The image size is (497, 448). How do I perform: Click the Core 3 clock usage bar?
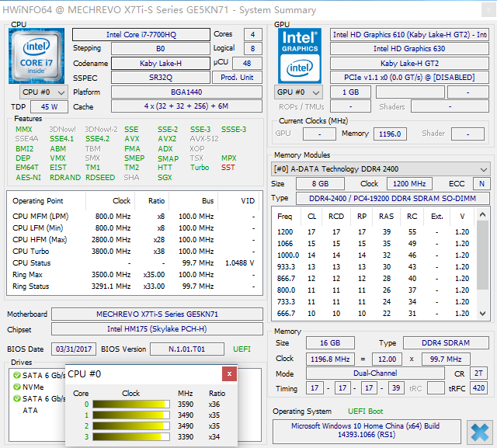[130, 437]
